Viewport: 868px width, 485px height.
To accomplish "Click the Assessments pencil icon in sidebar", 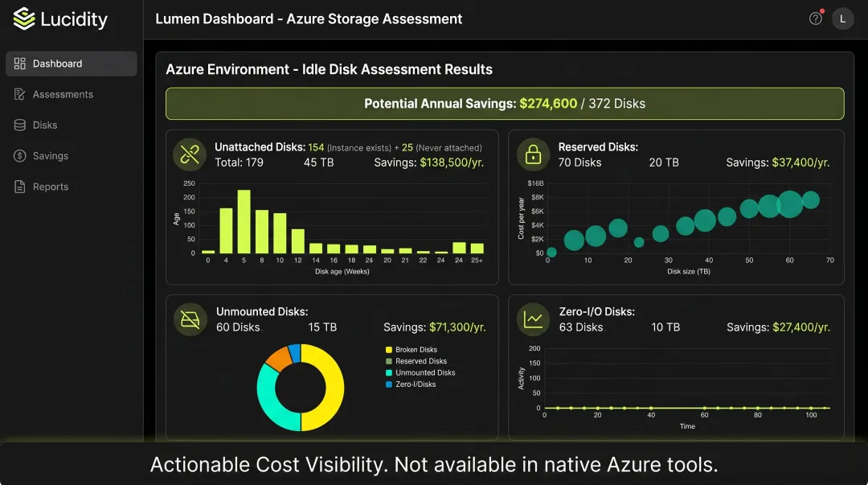I will pyautogui.click(x=20, y=94).
